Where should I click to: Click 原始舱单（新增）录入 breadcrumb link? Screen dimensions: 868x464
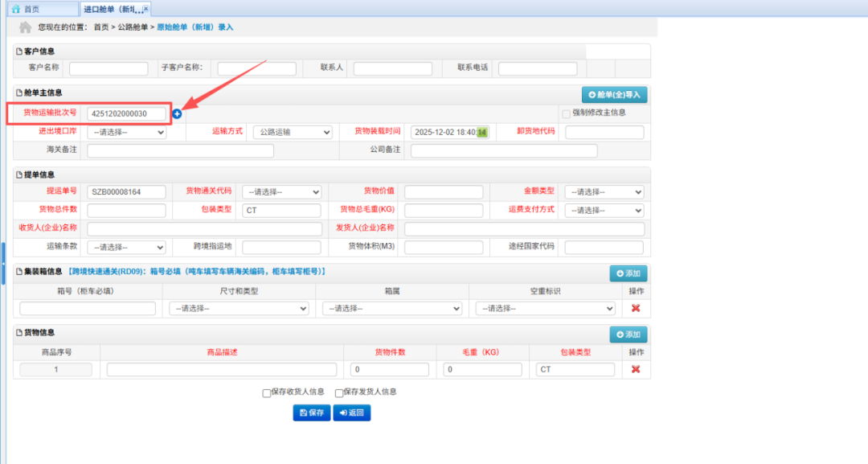194,27
